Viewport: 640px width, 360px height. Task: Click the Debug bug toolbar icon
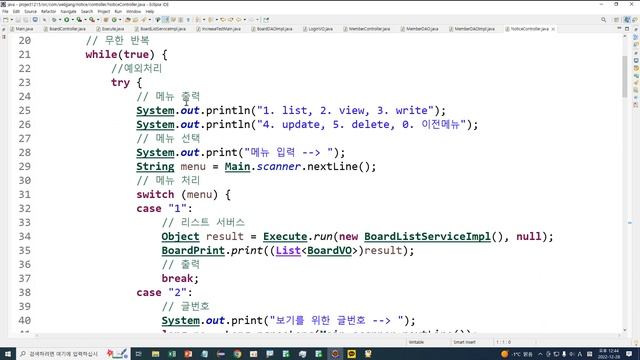coord(53,20)
